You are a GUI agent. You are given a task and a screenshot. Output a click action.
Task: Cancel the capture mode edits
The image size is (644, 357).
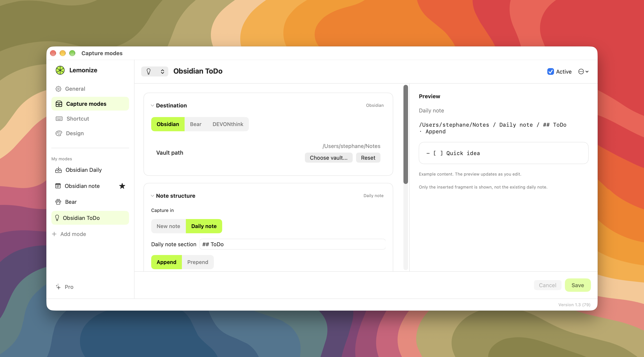pyautogui.click(x=548, y=285)
